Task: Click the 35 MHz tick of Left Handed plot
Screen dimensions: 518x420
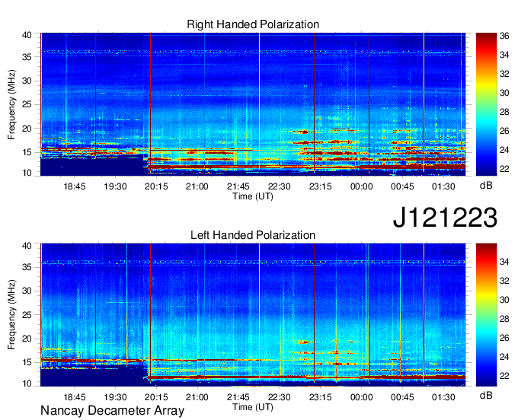Action: click(x=27, y=267)
